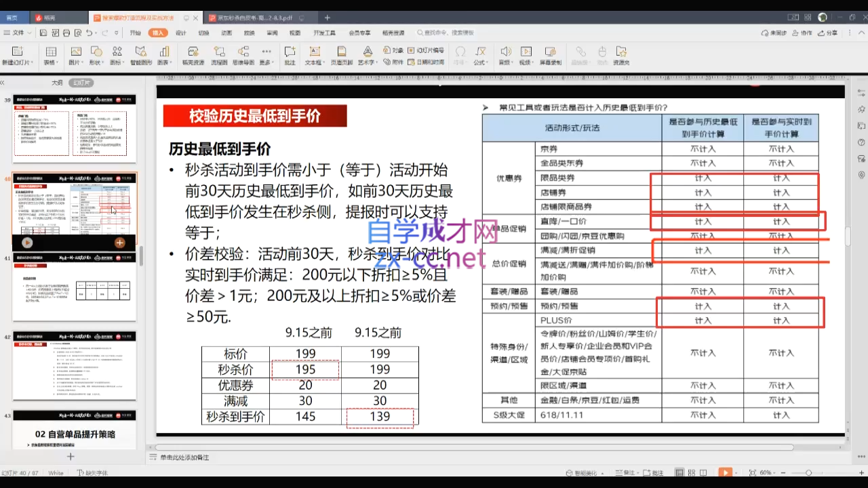
Task: Click the horizontal scrollbar below the slide
Action: coord(475,447)
